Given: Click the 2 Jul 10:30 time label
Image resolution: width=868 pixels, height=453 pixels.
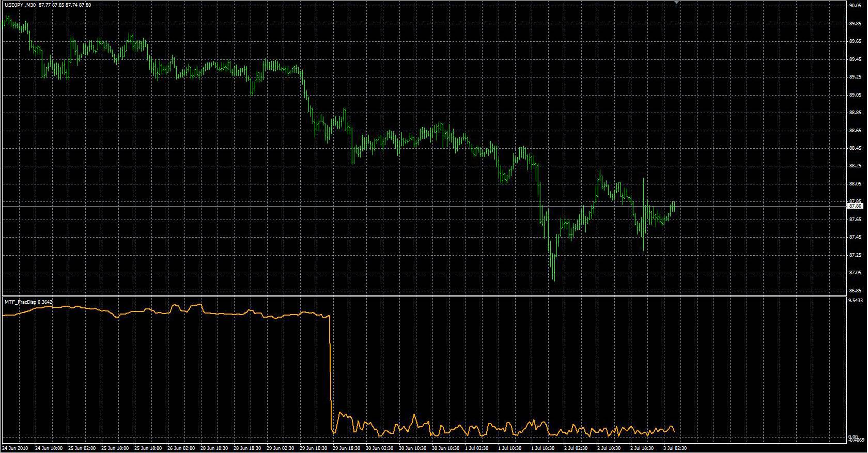Looking at the screenshot, I should point(610,448).
